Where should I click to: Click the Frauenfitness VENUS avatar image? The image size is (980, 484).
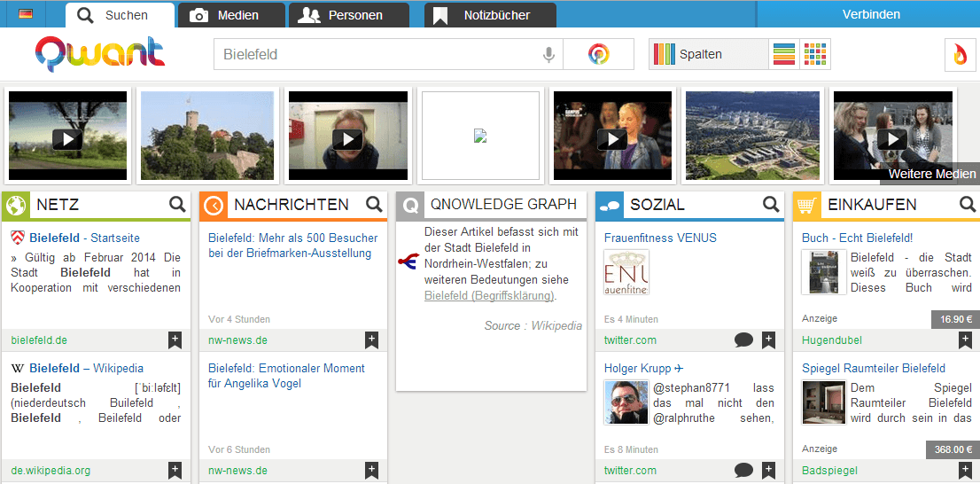(x=626, y=272)
